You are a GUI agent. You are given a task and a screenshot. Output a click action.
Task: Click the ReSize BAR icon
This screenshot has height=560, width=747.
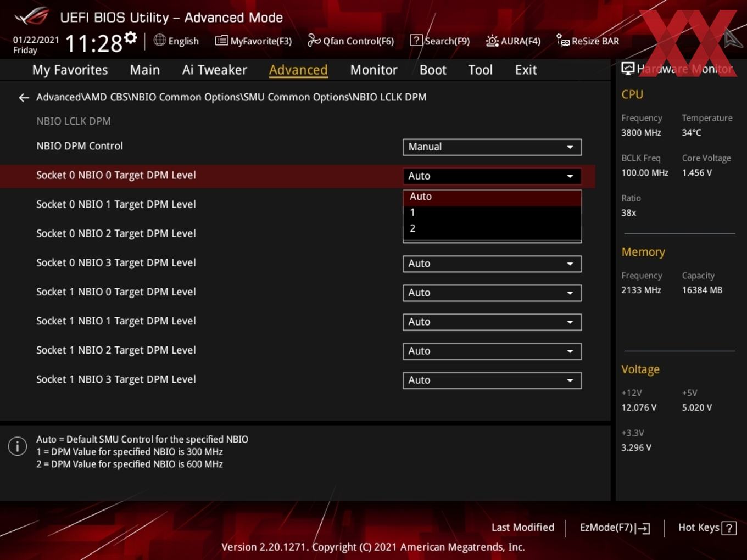[563, 41]
